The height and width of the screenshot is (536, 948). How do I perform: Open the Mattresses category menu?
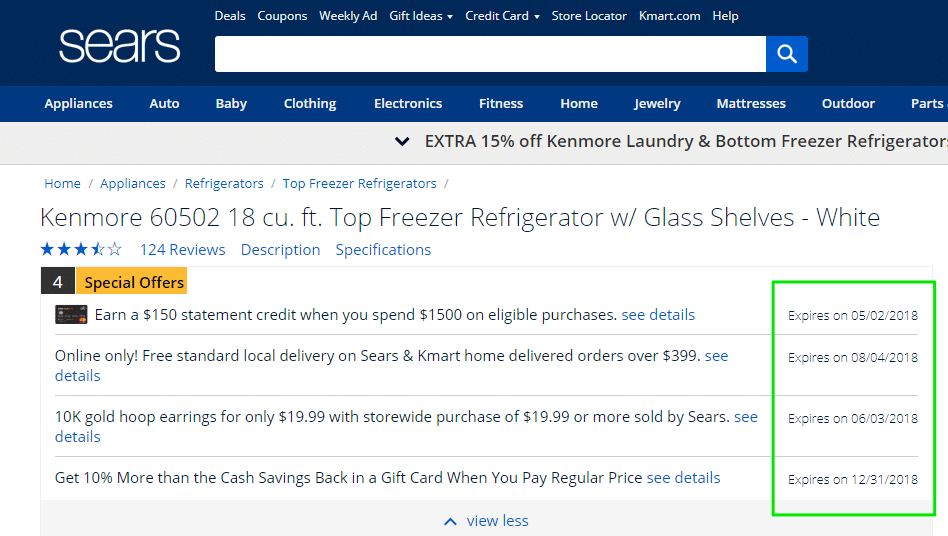click(751, 103)
